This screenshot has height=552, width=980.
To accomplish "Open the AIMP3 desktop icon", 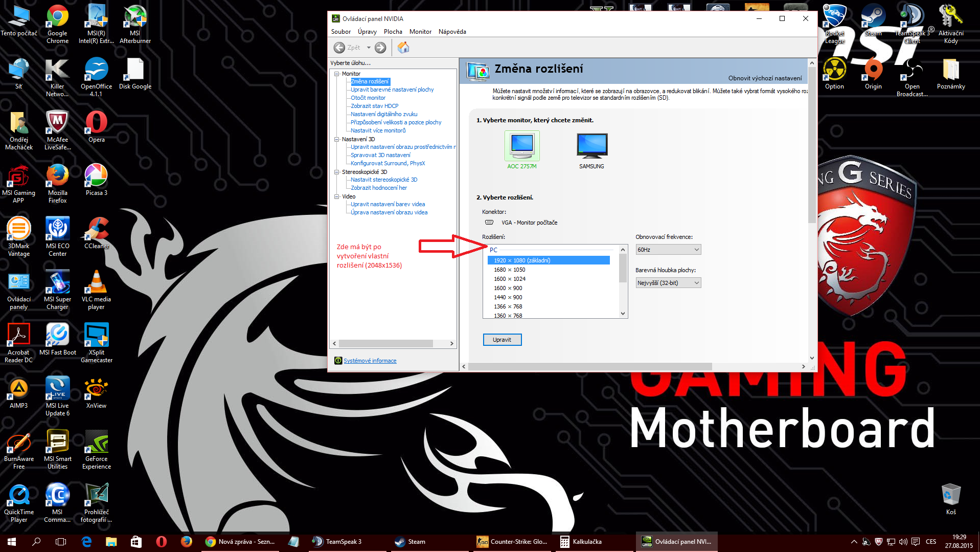I will click(19, 392).
